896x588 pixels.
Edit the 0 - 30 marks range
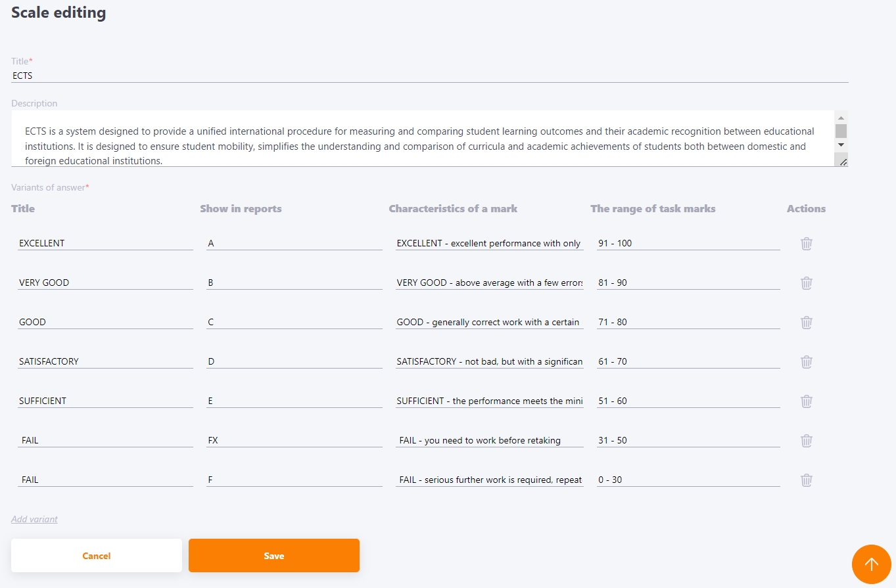click(688, 480)
